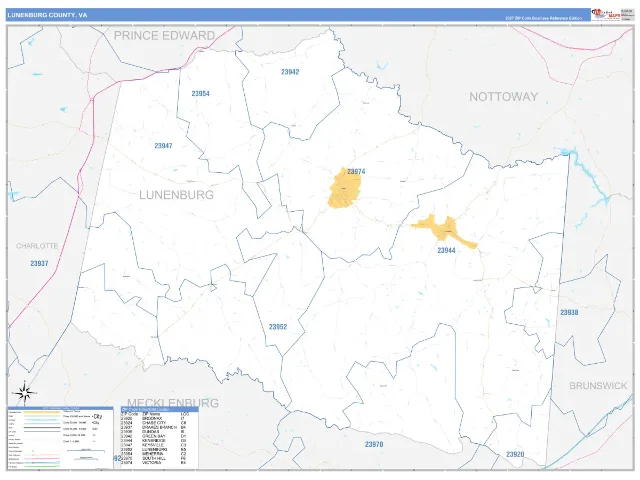Click ZIP code label 23942

(x=290, y=72)
